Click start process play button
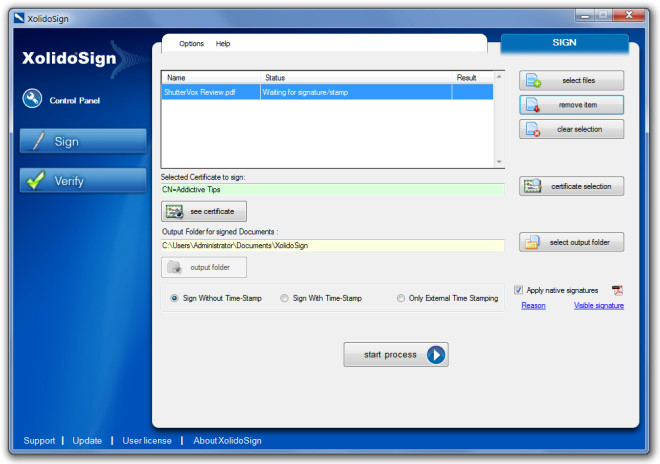This screenshot has width=660, height=464. pos(396,355)
